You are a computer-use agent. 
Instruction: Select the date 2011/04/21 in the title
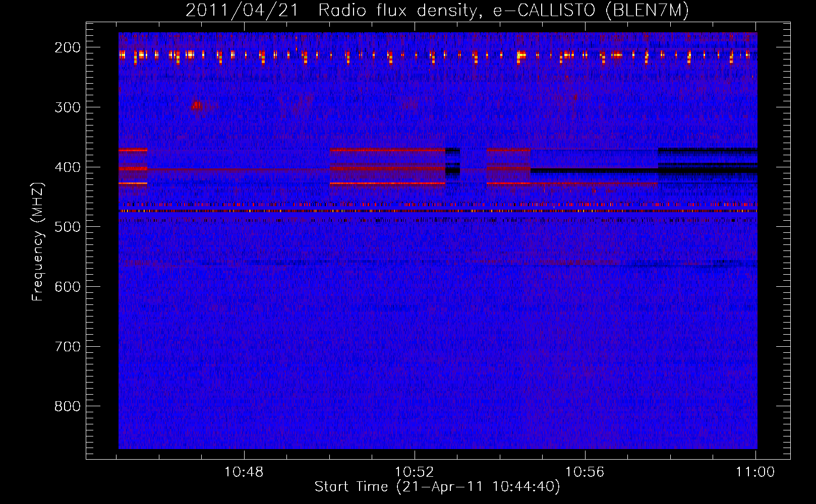(x=242, y=11)
